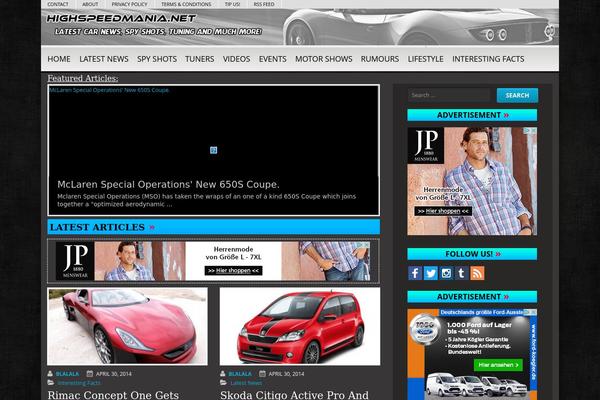
Task: Open SPY SHOTS section
Action: pyautogui.click(x=157, y=59)
